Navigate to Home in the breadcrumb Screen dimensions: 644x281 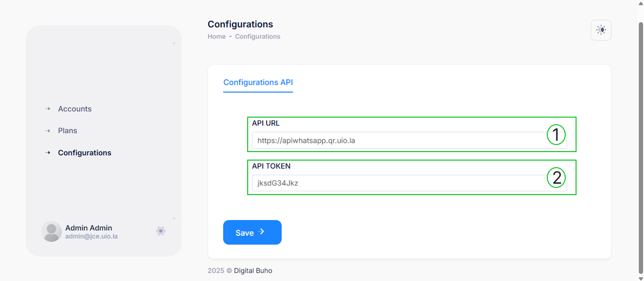[x=217, y=36]
